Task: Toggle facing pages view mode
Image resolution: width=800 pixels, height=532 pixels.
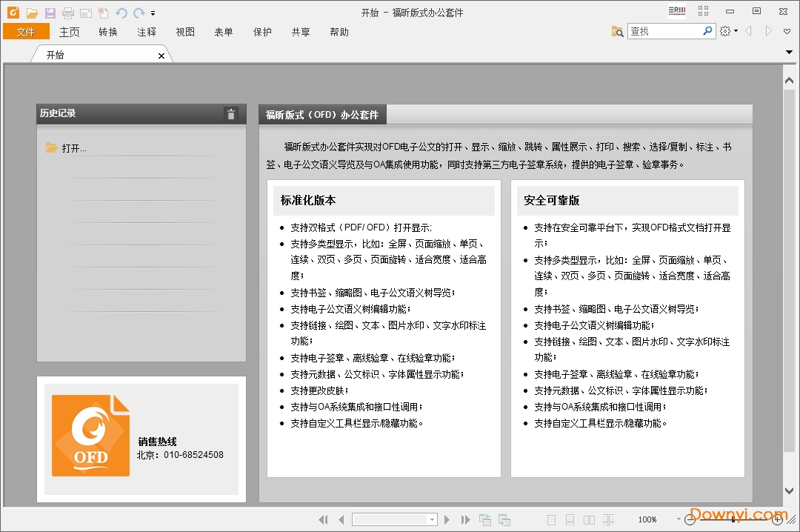Action: pyautogui.click(x=588, y=519)
